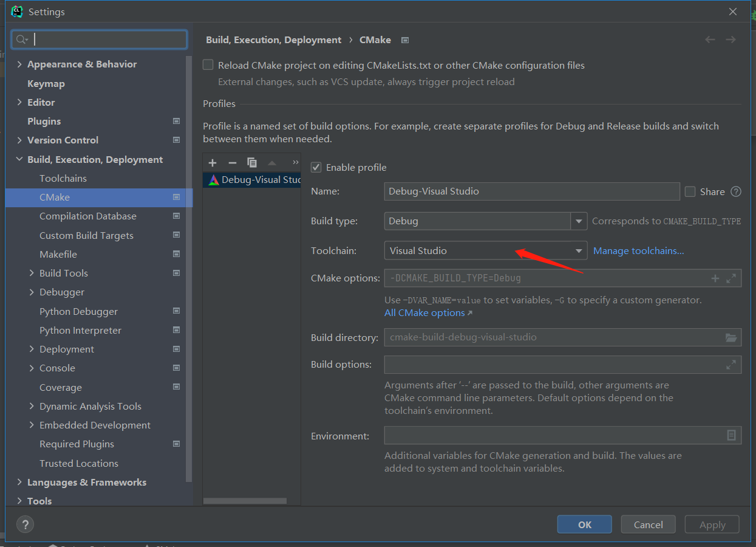Expand the Tools section
This screenshot has width=756, height=547.
point(19,501)
